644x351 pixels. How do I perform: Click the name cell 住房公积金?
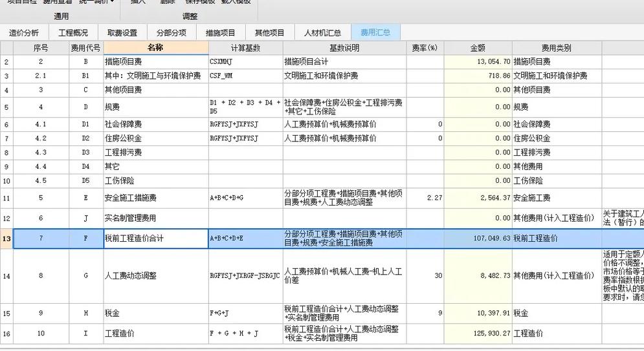click(x=156, y=138)
